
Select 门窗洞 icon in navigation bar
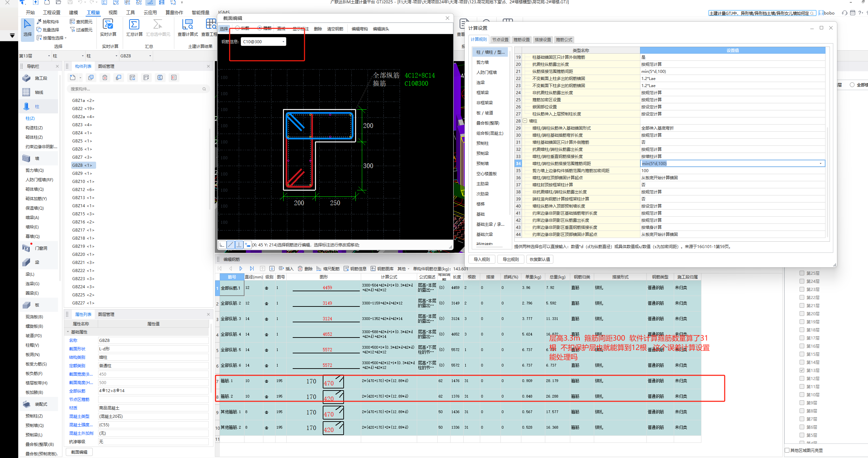coord(26,248)
